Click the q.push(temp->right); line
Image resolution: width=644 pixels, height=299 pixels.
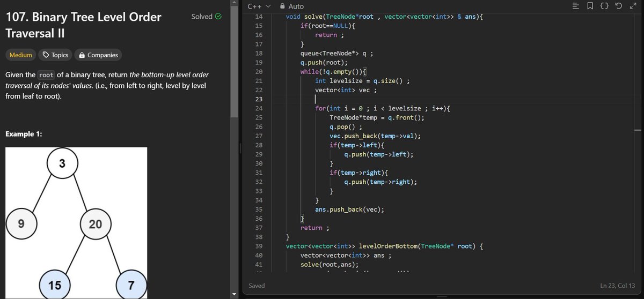pyautogui.click(x=380, y=182)
